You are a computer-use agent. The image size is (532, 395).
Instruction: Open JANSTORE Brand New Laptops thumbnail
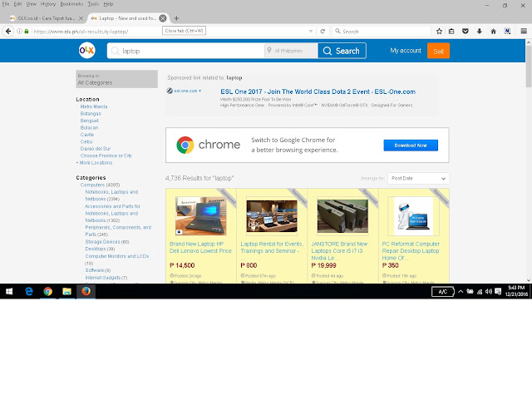pos(342,216)
